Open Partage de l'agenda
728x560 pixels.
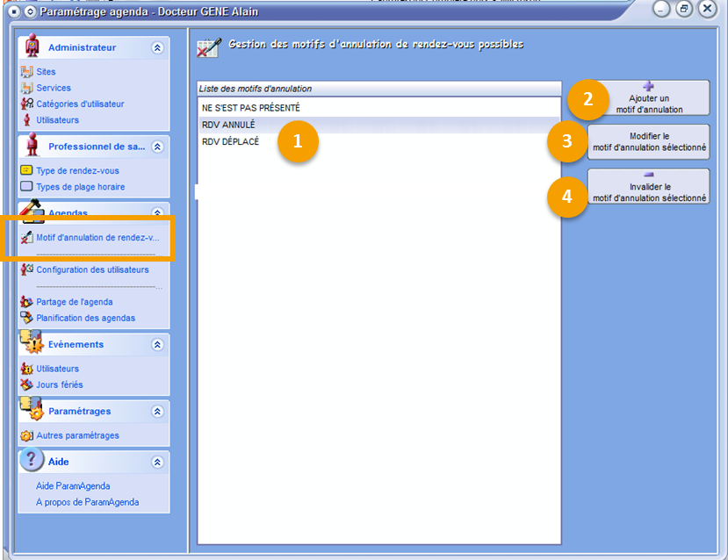coord(75,302)
